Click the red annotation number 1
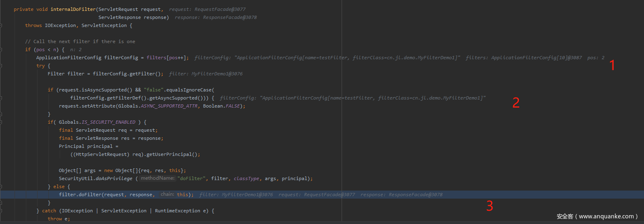This screenshot has height=224, width=644. (x=612, y=65)
